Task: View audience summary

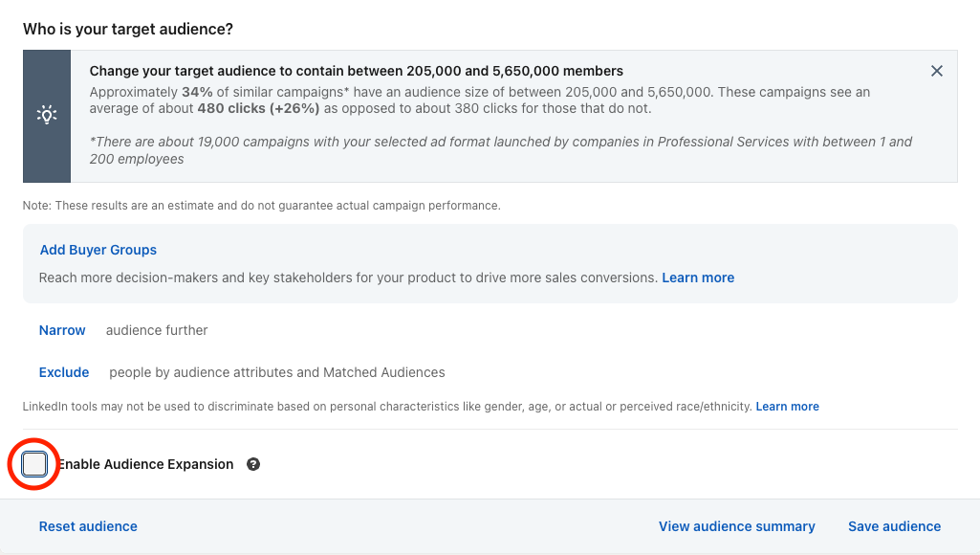Action: tap(736, 526)
